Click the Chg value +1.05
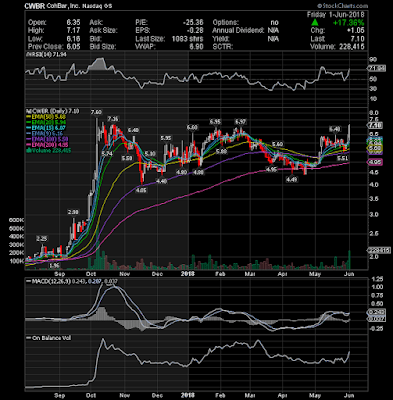The image size is (393, 400). coord(355,31)
